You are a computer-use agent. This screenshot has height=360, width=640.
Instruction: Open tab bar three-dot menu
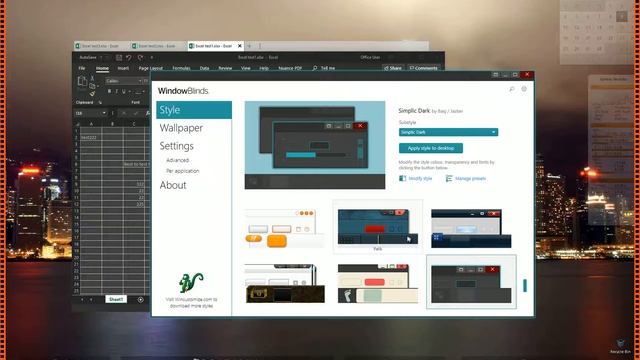260,46
